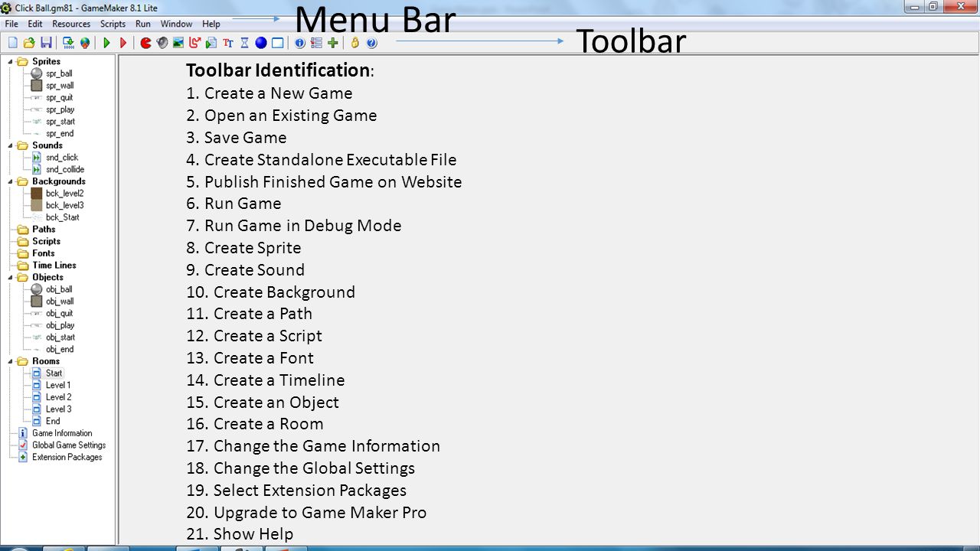Select the spr_end sprite
This screenshot has width=980, height=551.
(x=60, y=134)
